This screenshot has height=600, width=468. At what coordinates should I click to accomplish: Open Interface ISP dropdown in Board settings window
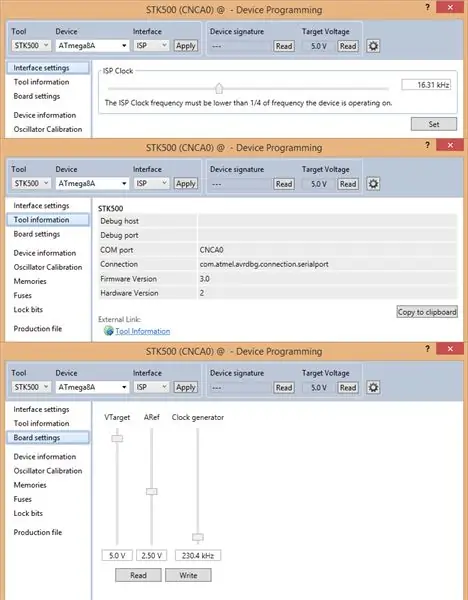point(151,387)
